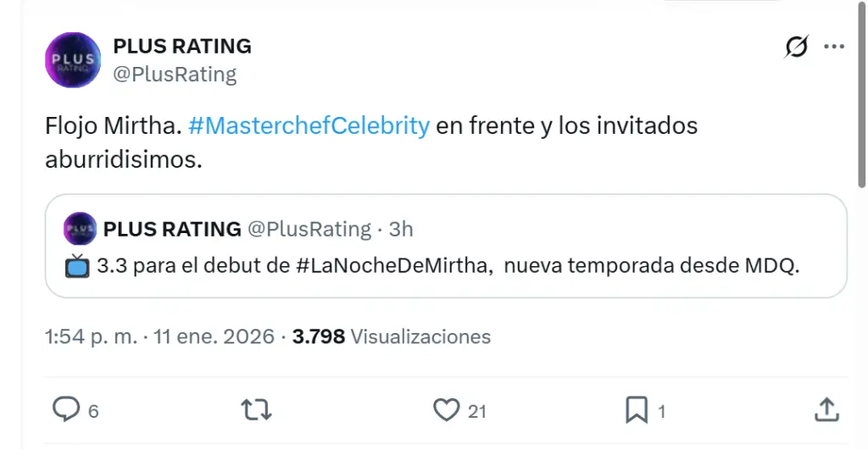Click the quoted PLUS RATING author name
Screen dimensions: 868x450
(172, 229)
